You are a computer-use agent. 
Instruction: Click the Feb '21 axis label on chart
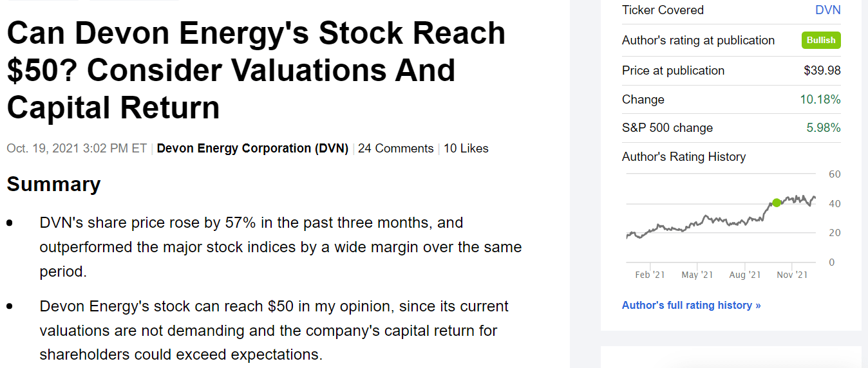(650, 275)
